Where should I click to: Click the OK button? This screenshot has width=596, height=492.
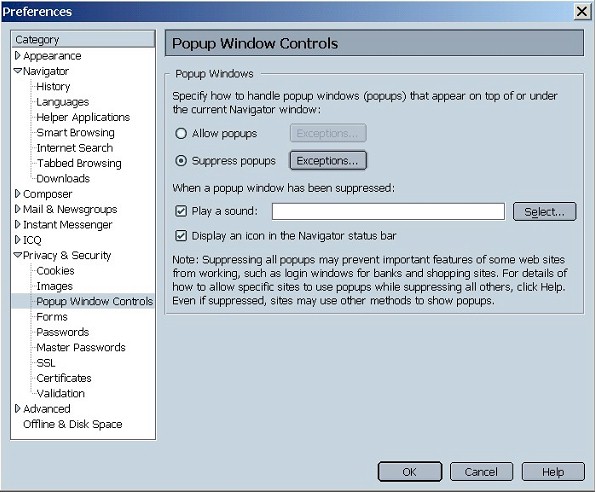click(x=410, y=472)
